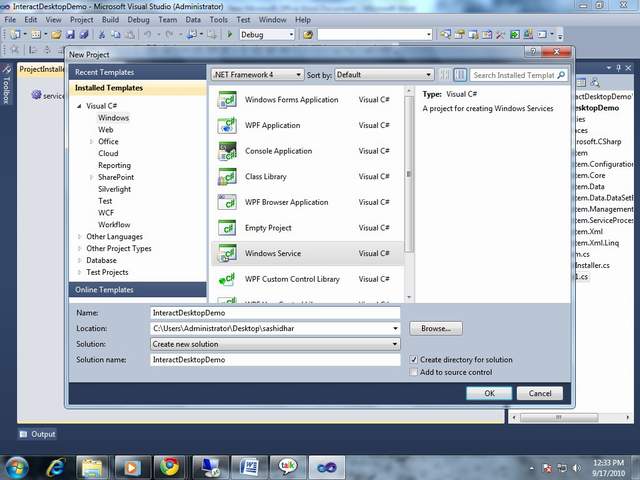The height and width of the screenshot is (480, 640).
Task: Click the volume speaker icon in system tray
Action: click(577, 468)
